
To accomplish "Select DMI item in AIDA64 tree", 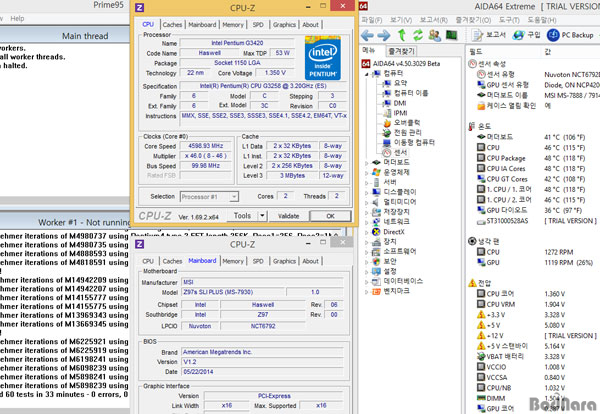I will 395,103.
